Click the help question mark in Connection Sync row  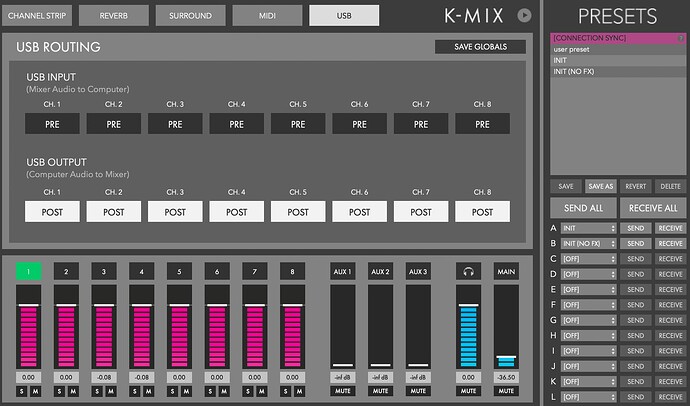click(681, 38)
